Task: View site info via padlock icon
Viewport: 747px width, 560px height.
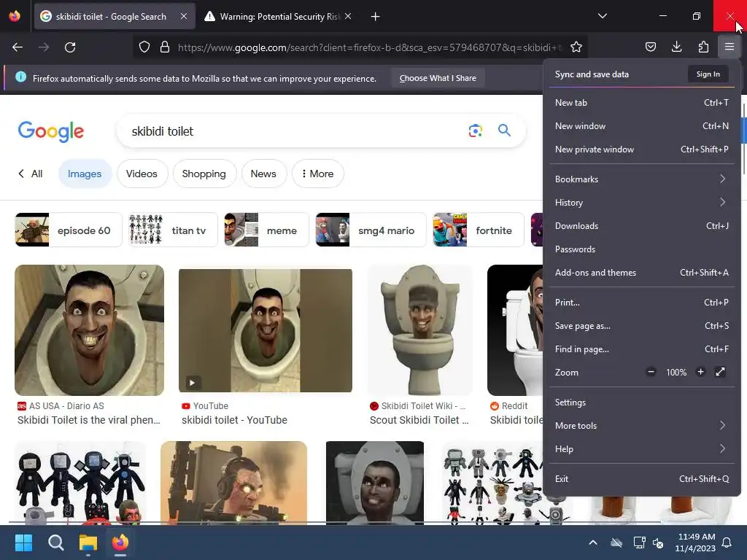Action: click(x=165, y=47)
